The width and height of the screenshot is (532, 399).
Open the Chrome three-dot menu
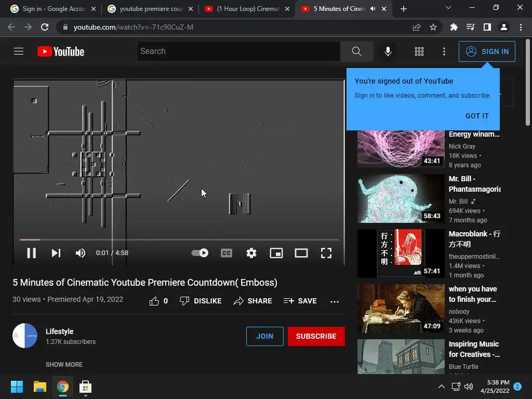click(521, 27)
